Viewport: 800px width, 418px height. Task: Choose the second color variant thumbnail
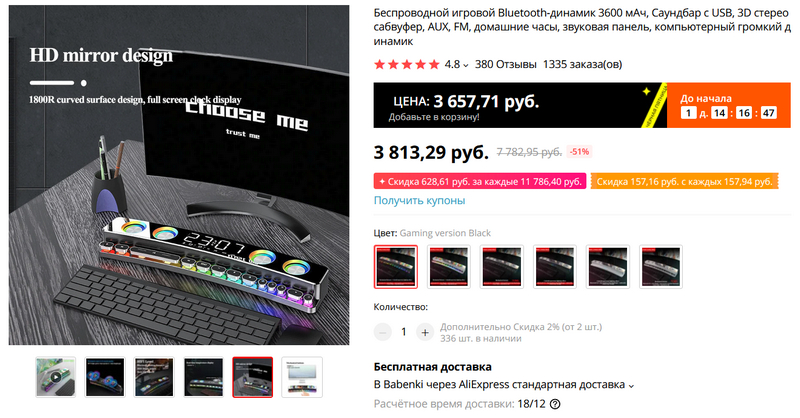pyautogui.click(x=448, y=266)
